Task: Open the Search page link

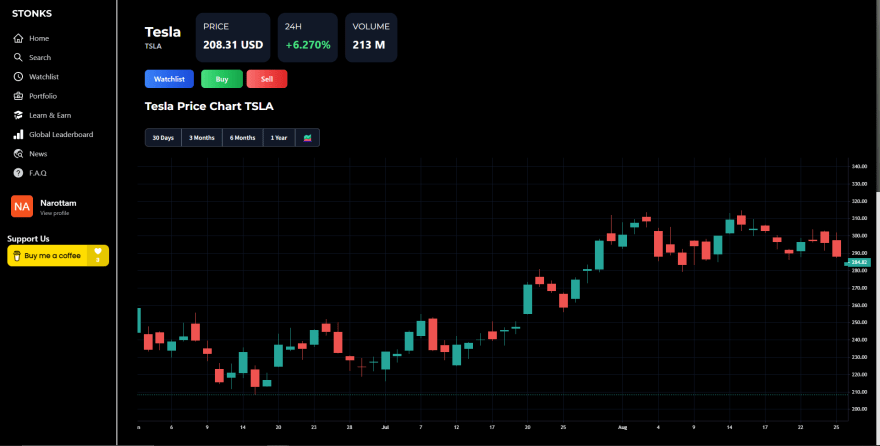Action: point(40,57)
